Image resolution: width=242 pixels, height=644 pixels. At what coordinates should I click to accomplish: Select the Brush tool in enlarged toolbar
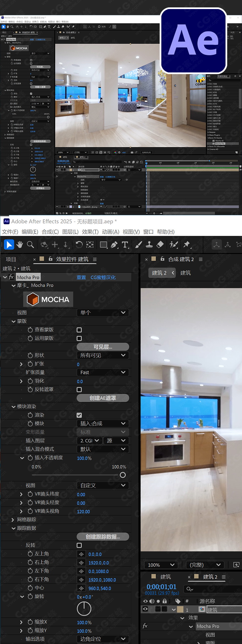139,245
